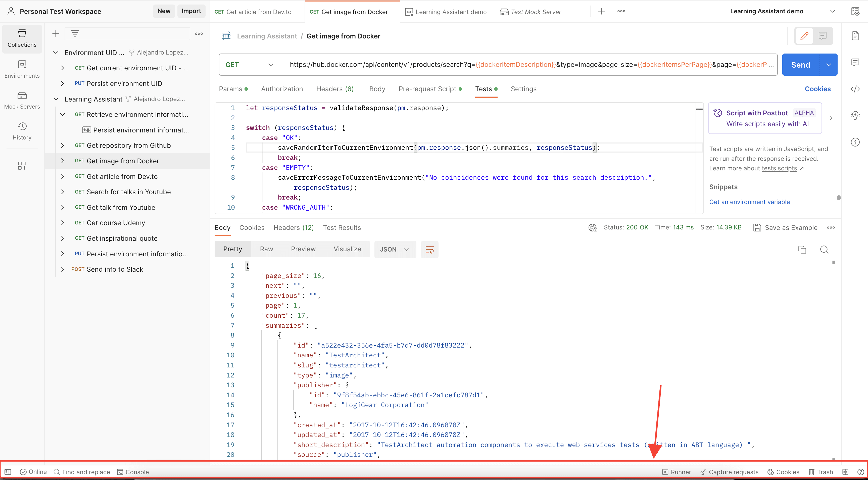Open the Trash
The image size is (868, 480).
tap(821, 472)
